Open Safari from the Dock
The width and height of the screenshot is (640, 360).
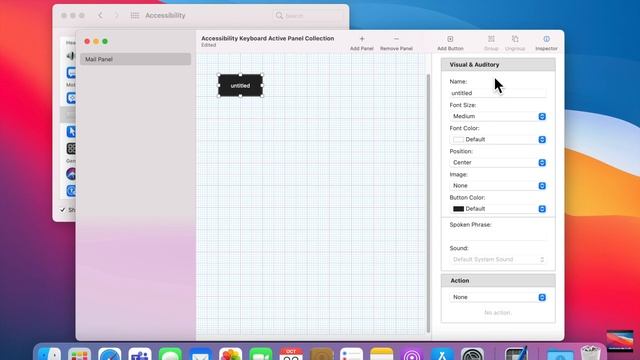click(109, 354)
